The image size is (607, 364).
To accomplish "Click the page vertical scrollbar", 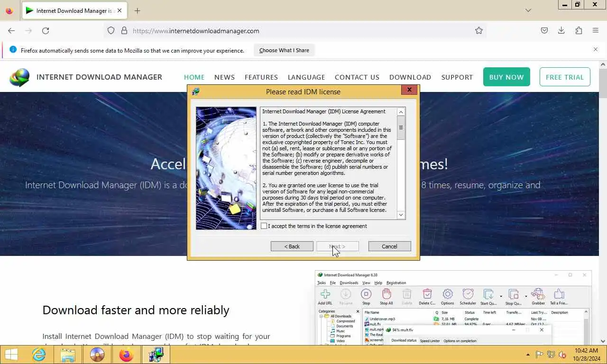I will (x=603, y=202).
